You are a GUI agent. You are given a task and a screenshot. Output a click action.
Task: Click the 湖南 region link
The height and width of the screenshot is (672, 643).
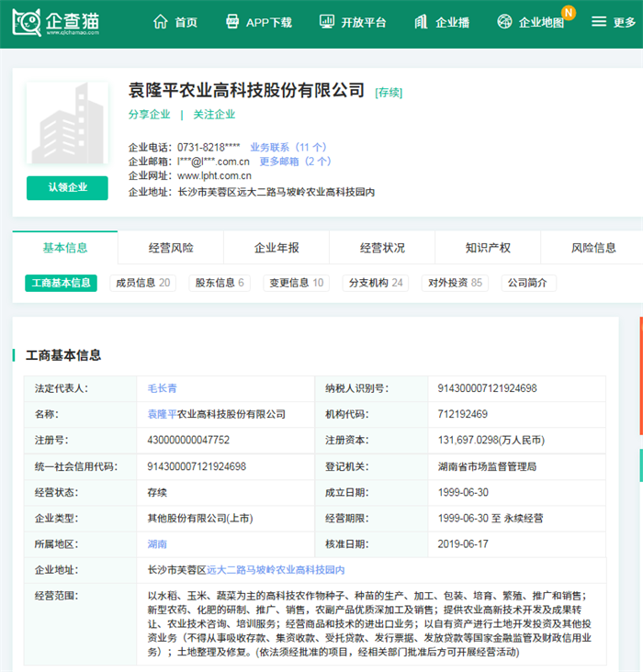click(x=157, y=543)
